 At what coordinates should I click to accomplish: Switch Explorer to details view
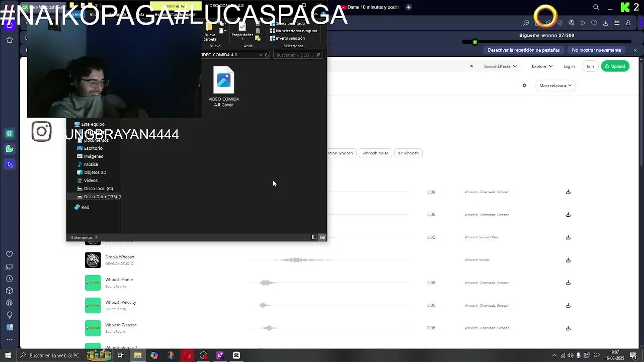(x=314, y=237)
